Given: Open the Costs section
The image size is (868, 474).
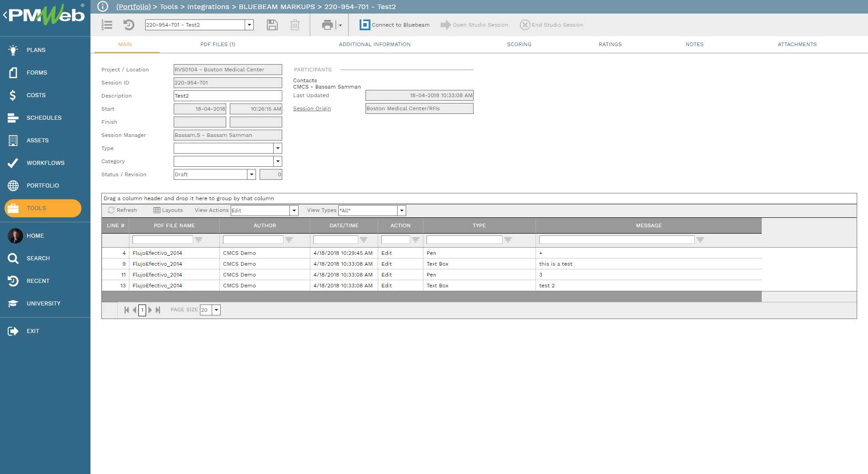Looking at the screenshot, I should coord(13,95).
